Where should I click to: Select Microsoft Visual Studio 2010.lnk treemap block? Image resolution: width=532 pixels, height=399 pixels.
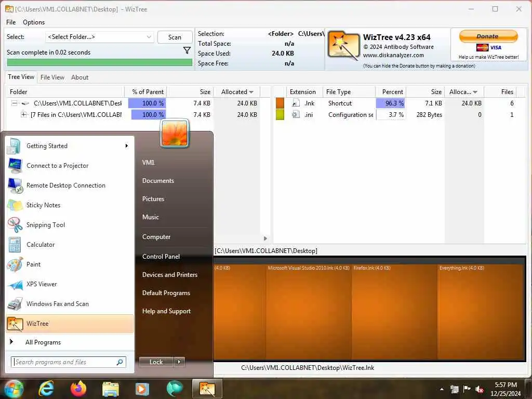point(309,312)
